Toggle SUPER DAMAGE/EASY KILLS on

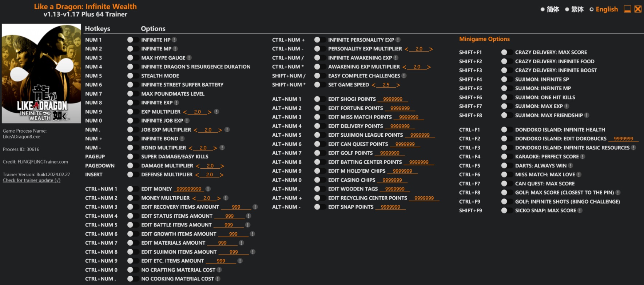point(132,157)
